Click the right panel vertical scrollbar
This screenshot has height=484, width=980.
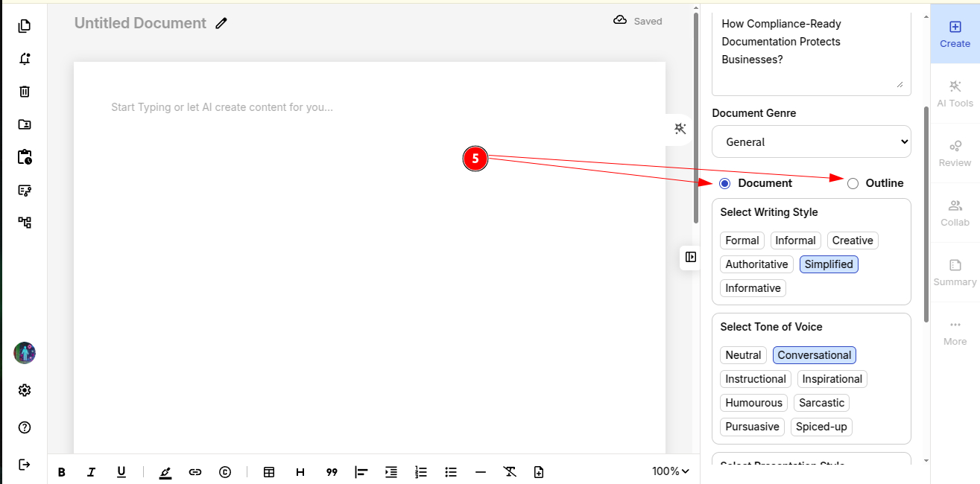[926, 216]
